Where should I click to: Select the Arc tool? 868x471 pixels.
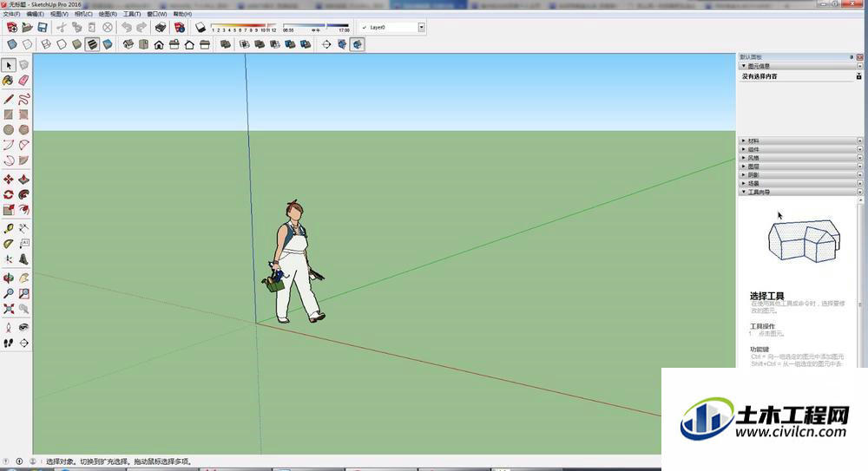pyautogui.click(x=9, y=145)
